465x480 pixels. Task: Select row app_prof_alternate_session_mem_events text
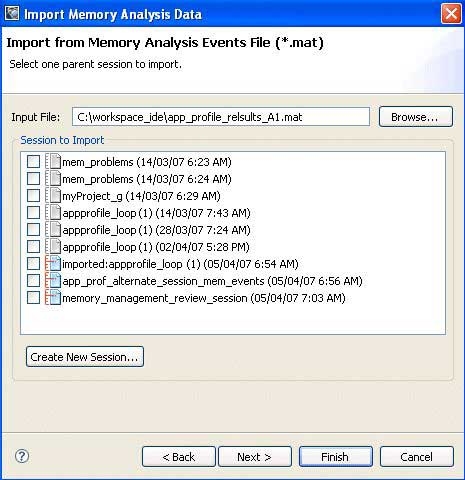point(212,281)
